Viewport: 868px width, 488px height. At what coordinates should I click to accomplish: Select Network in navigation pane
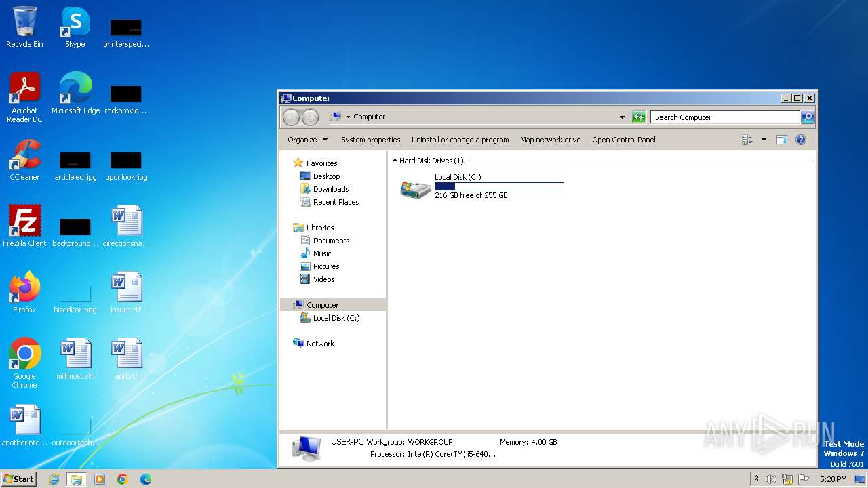pos(313,344)
